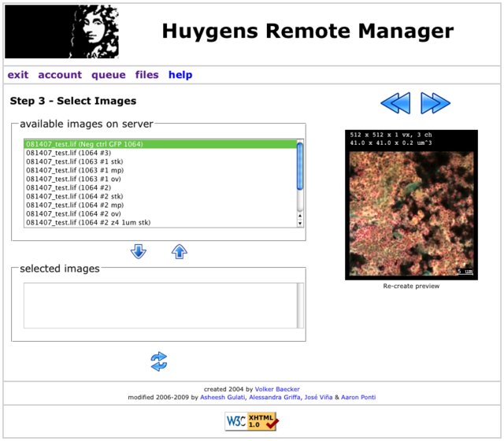Open the help link

point(180,75)
